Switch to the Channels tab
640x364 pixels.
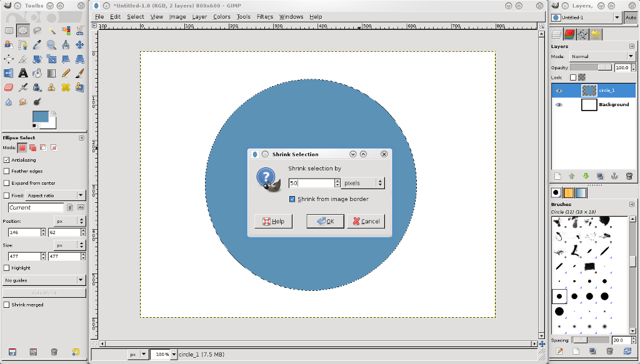pos(569,34)
